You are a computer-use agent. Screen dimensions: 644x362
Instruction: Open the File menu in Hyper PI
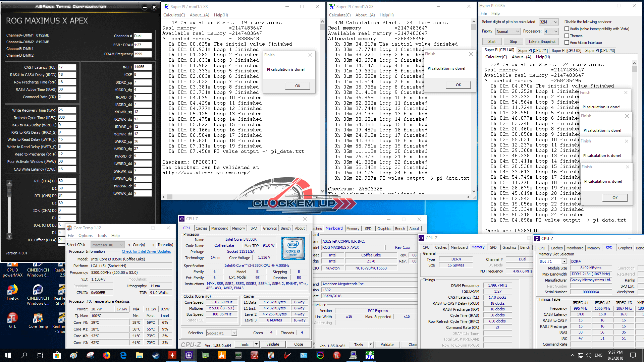[484, 13]
